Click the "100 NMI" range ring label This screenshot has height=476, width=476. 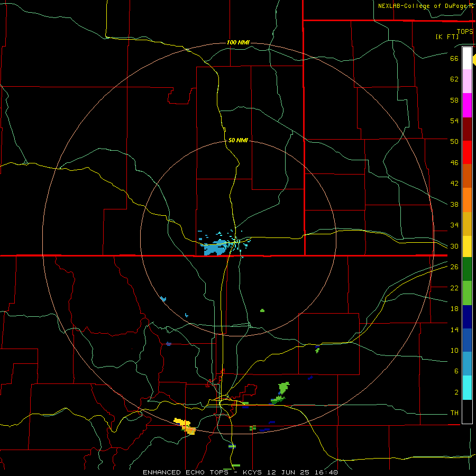click(x=238, y=42)
